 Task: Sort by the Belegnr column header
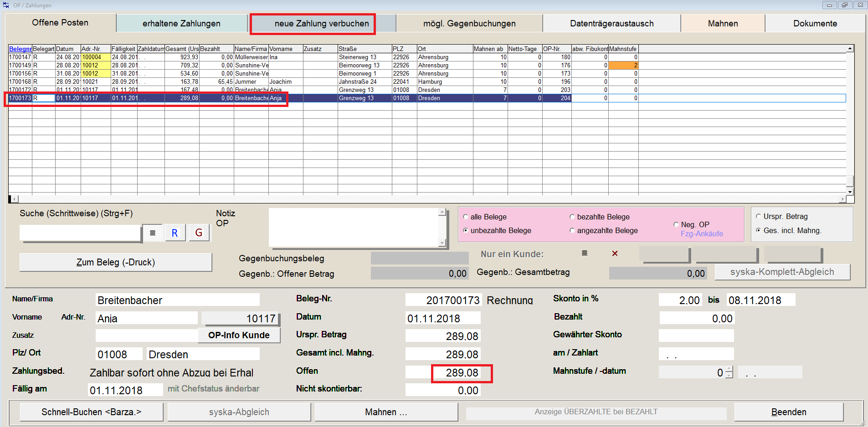[21, 49]
